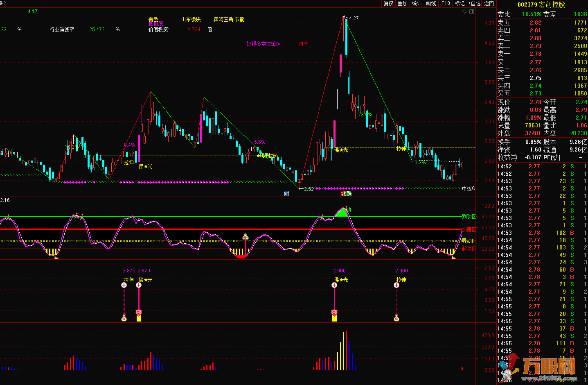Click the 到顶区 zone label
The height and width of the screenshot is (385, 588).
tap(469, 216)
